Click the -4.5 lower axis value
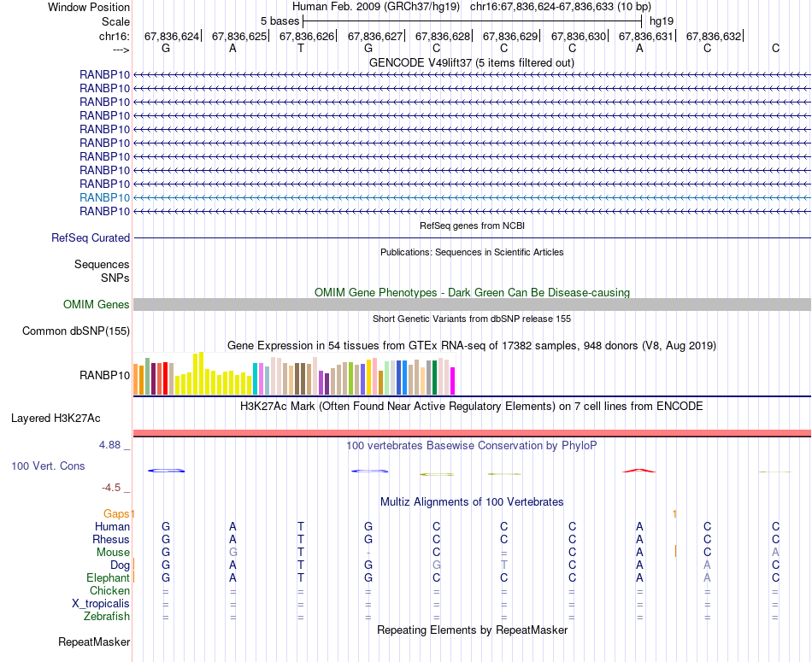The width and height of the screenshot is (812, 662). pyautogui.click(x=111, y=488)
